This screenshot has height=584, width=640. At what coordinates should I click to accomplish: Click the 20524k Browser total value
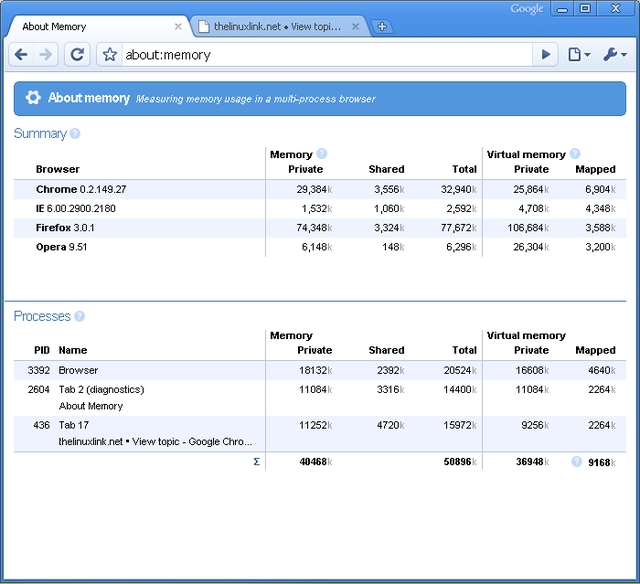(460, 371)
